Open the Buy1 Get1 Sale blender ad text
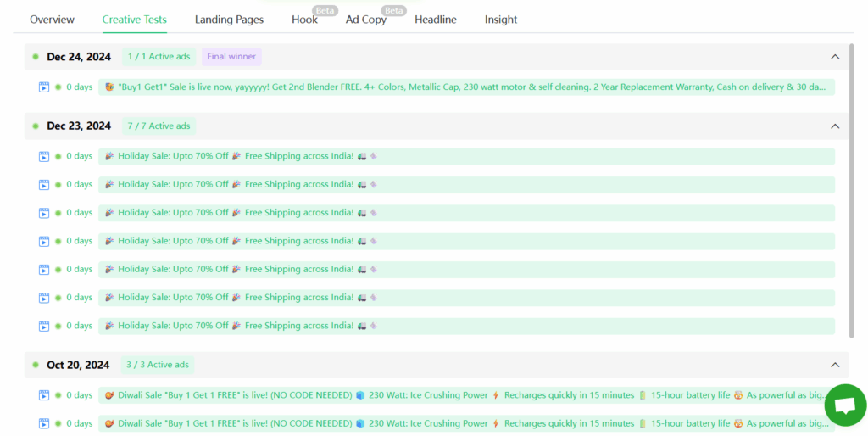The image size is (868, 436). 467,87
